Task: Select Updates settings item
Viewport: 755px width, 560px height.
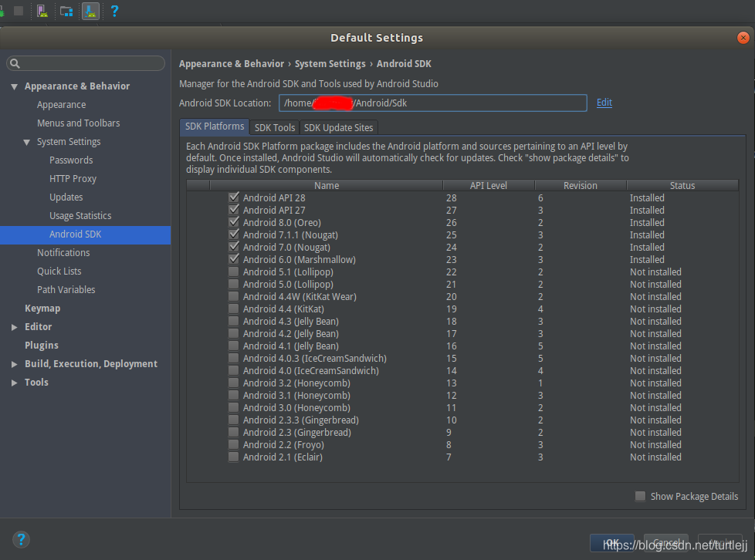Action: coord(66,197)
